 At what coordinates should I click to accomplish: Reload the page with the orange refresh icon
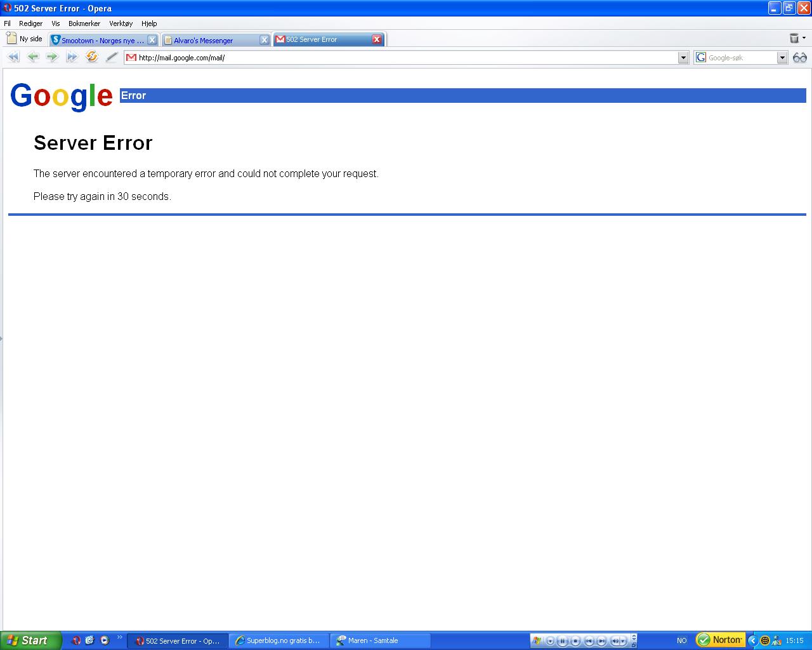[x=92, y=57]
